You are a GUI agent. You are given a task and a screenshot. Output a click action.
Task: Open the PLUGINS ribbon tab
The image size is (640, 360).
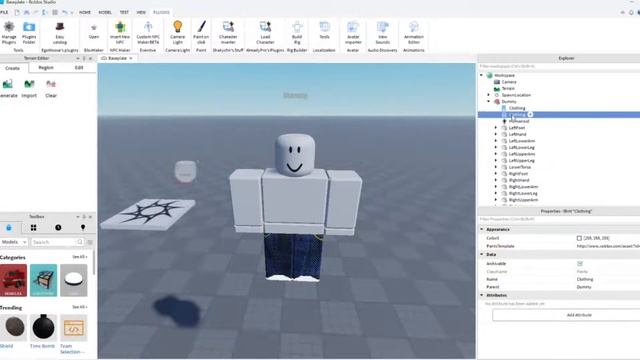coord(161,12)
